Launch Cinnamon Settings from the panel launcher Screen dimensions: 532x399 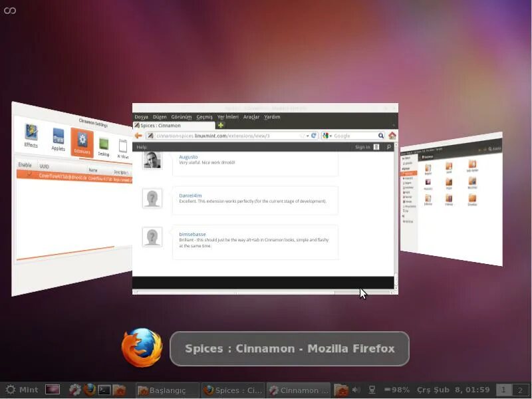pos(74,390)
